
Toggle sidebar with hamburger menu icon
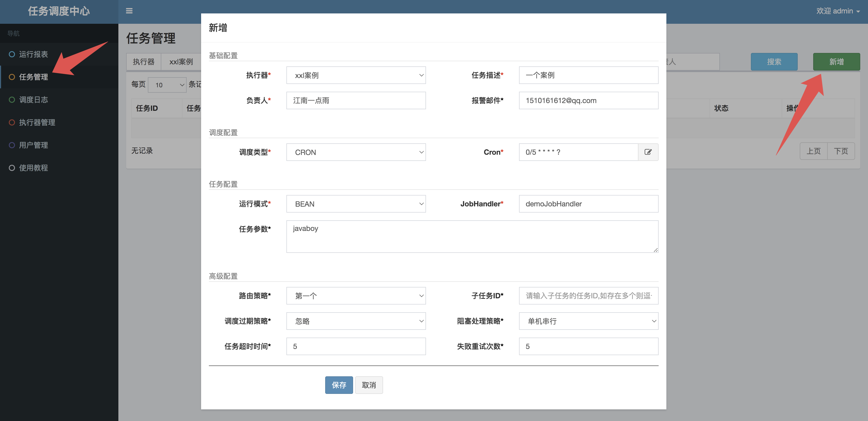pos(129,11)
